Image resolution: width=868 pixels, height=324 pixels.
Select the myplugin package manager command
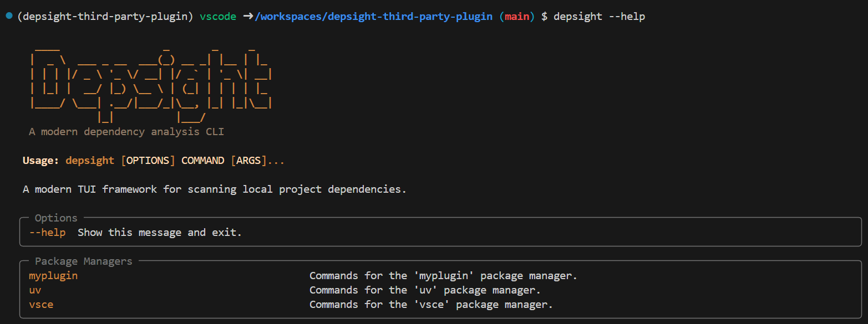tap(53, 275)
